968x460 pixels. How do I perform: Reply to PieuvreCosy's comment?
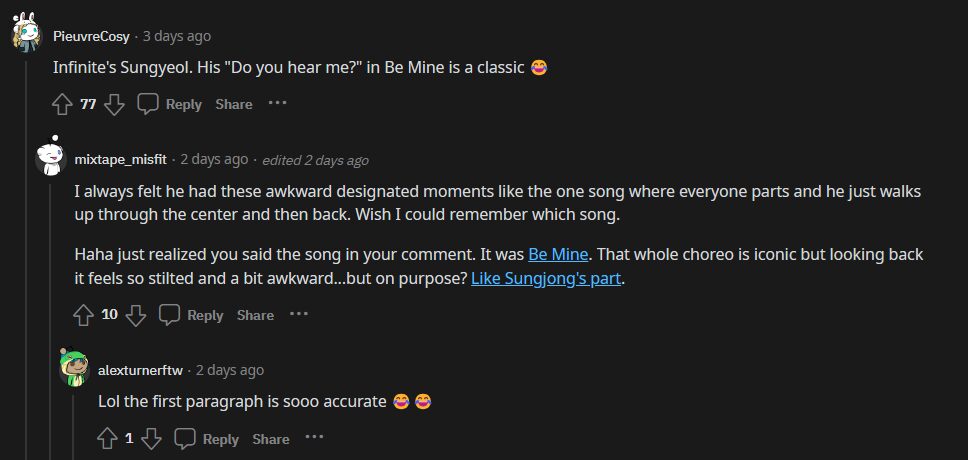point(170,104)
